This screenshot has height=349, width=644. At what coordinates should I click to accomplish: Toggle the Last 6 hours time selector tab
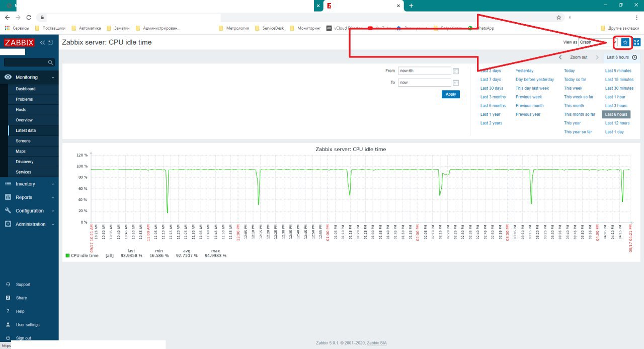pyautogui.click(x=621, y=57)
